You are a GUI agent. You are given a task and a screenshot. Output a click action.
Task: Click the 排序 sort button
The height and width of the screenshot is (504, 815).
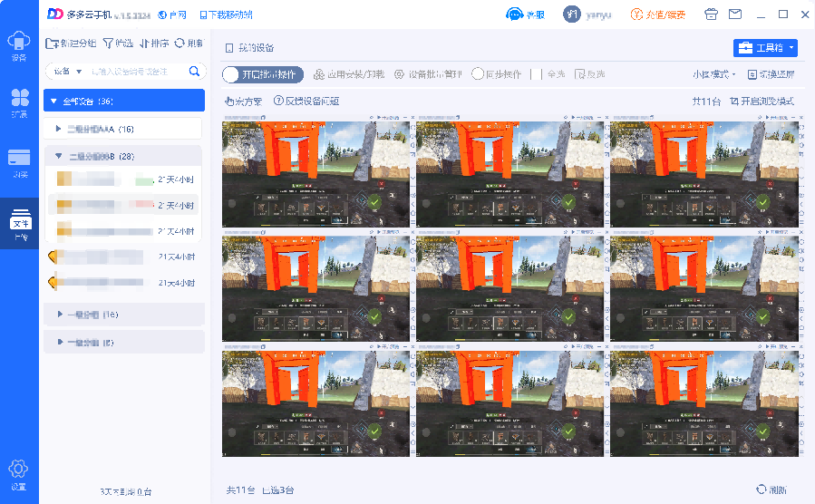click(x=154, y=44)
